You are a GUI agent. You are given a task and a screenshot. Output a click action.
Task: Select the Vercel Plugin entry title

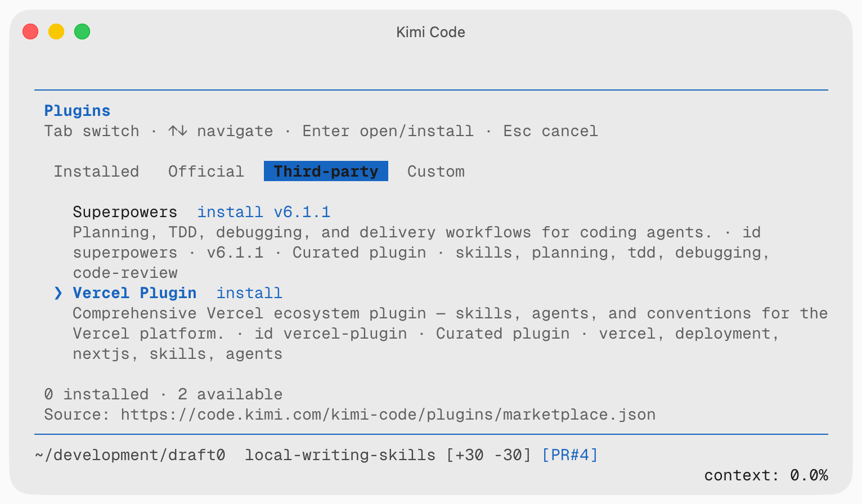[134, 293]
